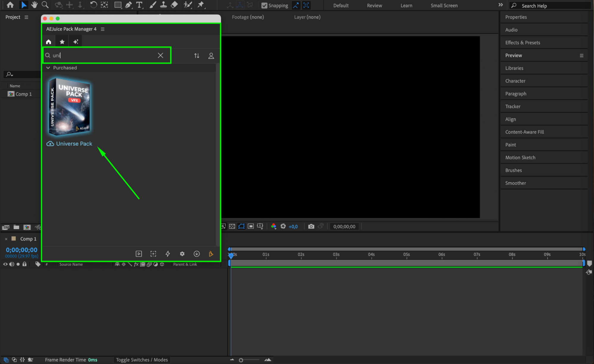Select the Hand tool
This screenshot has height=364, width=594.
click(x=34, y=5)
